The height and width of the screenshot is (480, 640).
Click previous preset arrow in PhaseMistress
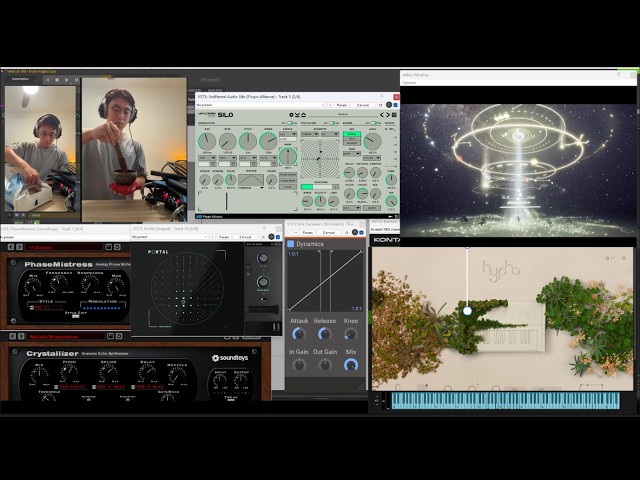point(11,247)
